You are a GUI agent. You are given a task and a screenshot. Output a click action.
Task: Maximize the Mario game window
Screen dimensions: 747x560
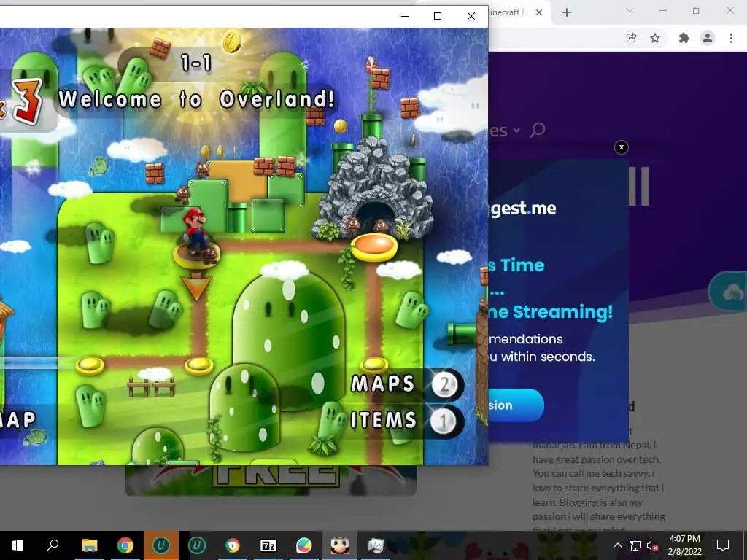tap(438, 16)
